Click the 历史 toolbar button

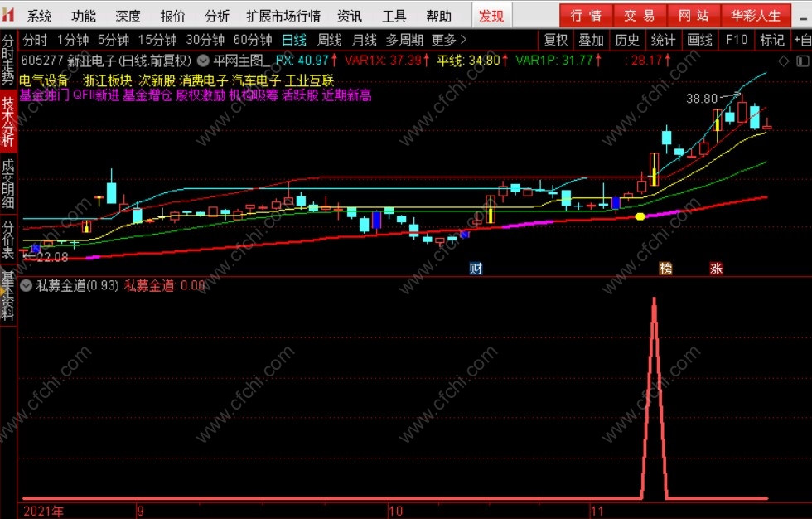(x=627, y=40)
